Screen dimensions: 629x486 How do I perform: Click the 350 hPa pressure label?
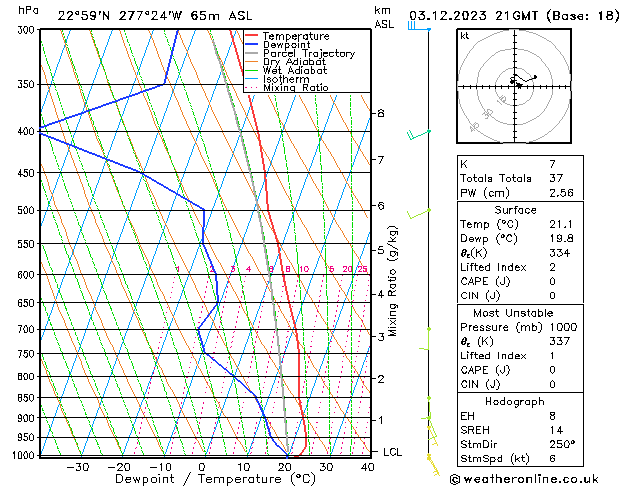pos(28,85)
